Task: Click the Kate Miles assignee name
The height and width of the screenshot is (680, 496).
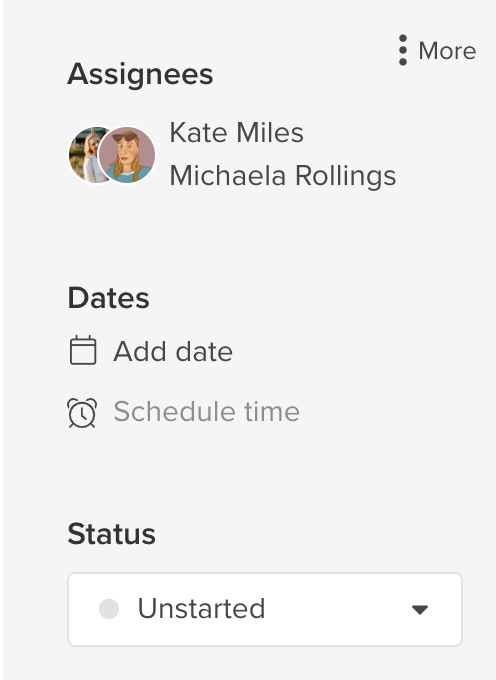Action: coord(236,132)
